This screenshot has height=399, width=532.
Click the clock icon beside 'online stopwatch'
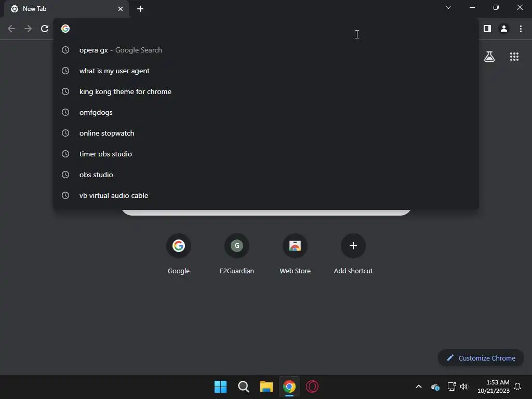coord(65,133)
